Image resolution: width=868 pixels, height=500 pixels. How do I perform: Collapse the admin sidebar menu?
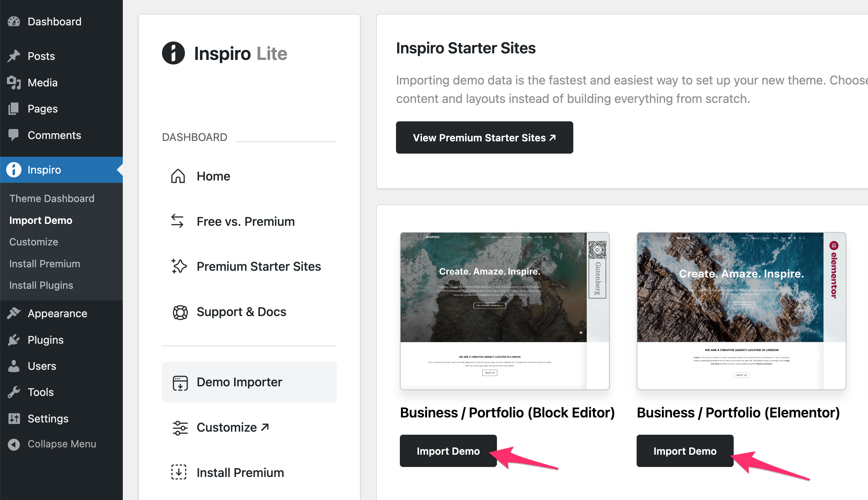(x=61, y=444)
